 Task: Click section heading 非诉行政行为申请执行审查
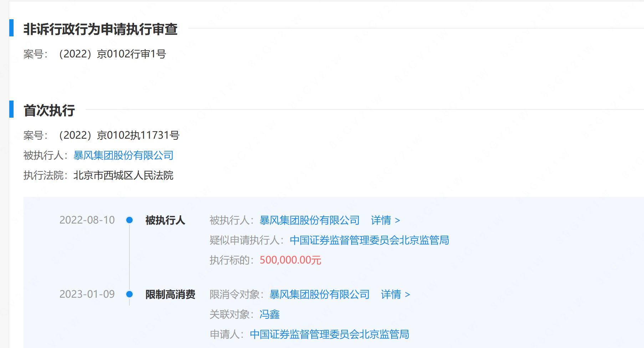coord(101,29)
